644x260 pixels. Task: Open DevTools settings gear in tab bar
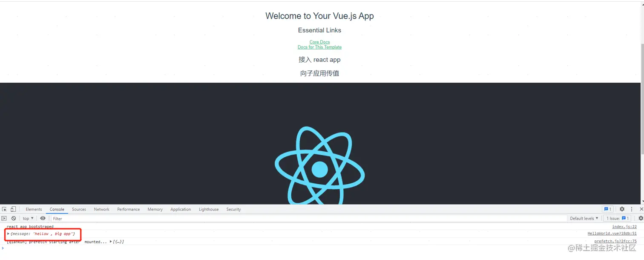pos(622,209)
